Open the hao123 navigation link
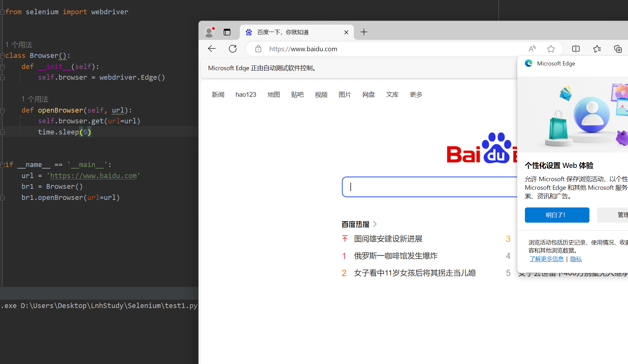Viewport: 628px width, 364px height. click(x=246, y=95)
